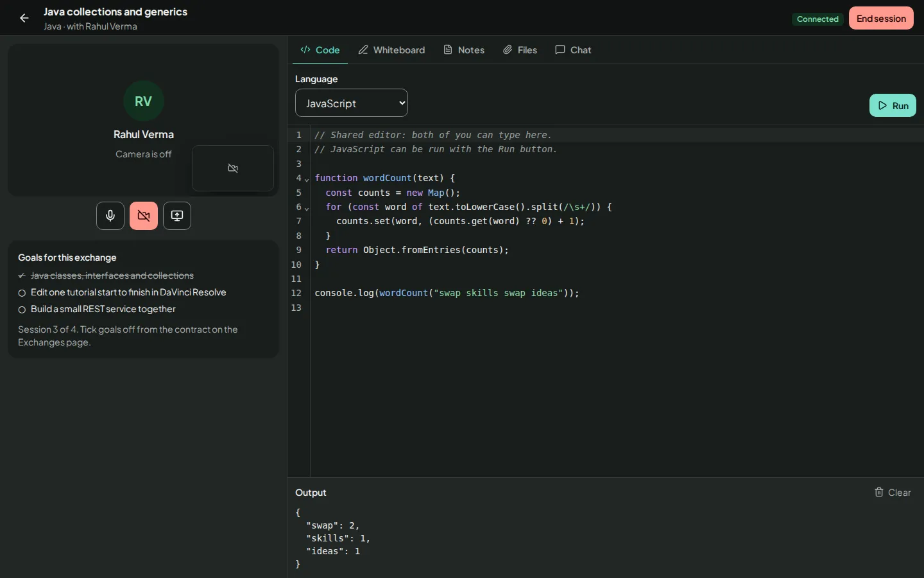Start screen sharing
This screenshot has width=924, height=578.
(x=177, y=216)
